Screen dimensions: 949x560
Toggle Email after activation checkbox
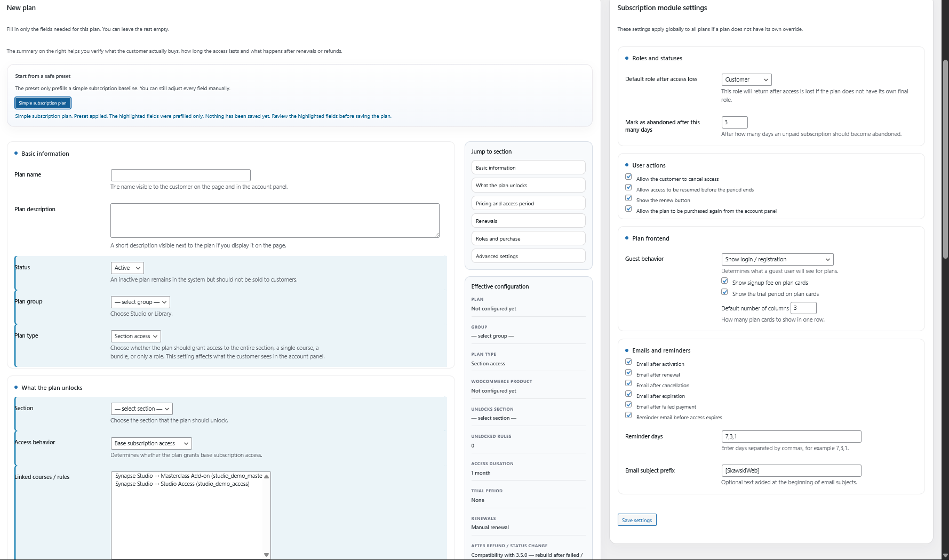(628, 362)
